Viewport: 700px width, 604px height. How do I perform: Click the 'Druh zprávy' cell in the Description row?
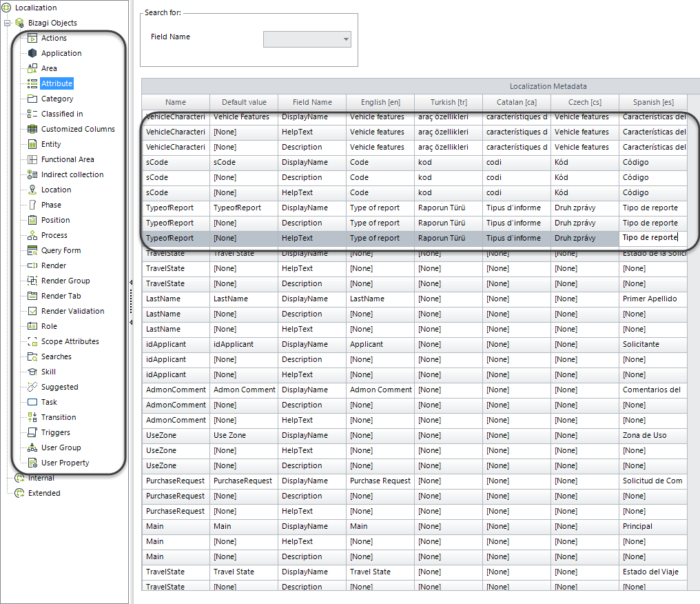click(585, 223)
